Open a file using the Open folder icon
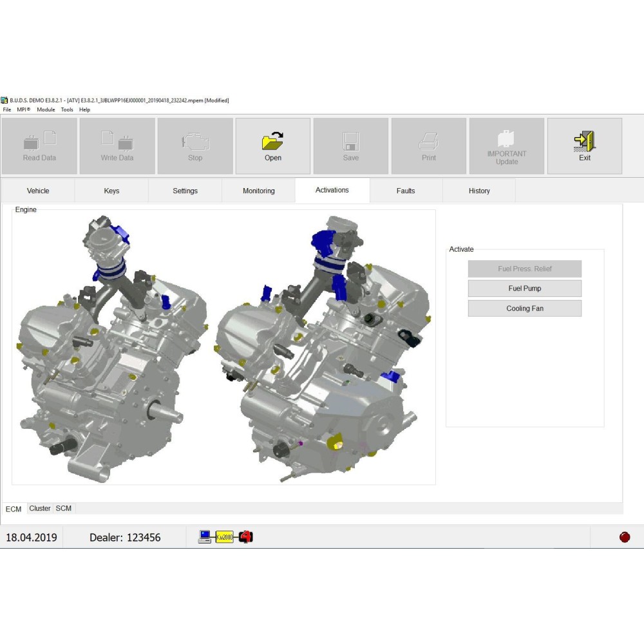Viewport: 644px width, 644px height. pyautogui.click(x=273, y=145)
